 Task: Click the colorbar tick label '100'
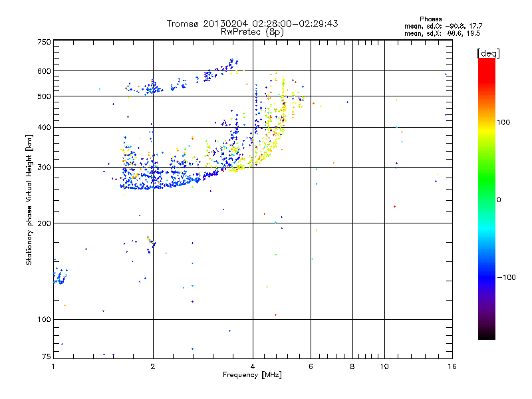503,122
